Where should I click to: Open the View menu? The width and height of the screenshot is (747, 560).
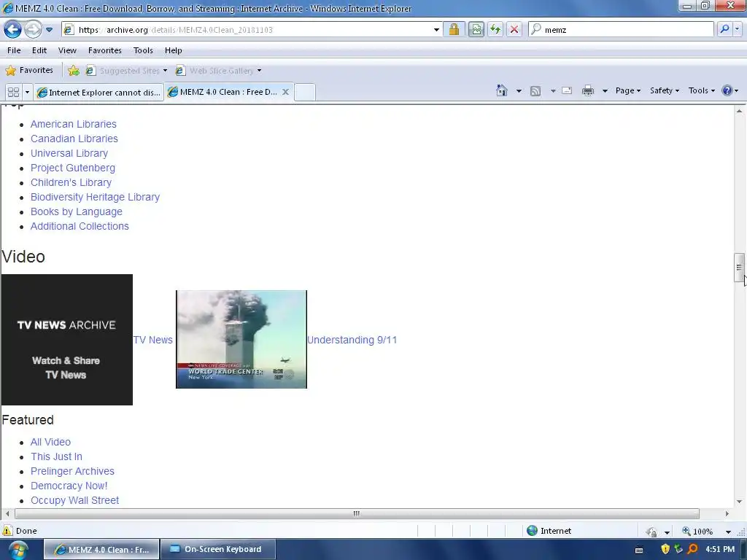tap(67, 50)
